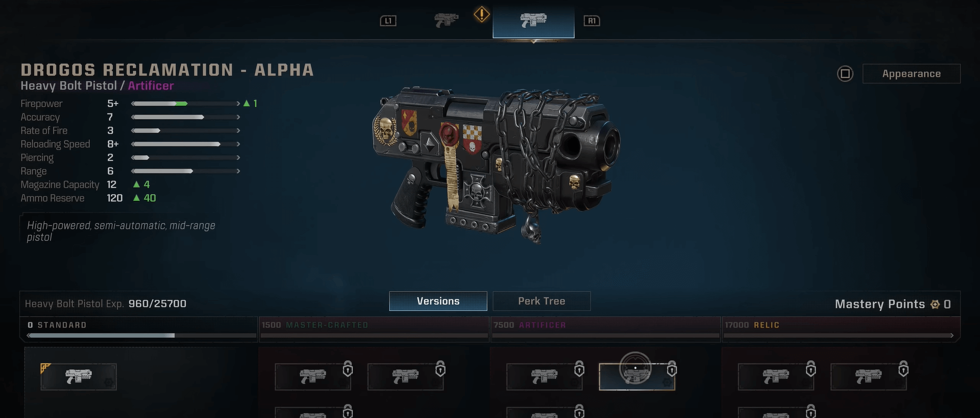Open the Appearance button
Image resolution: width=980 pixels, height=418 pixels.
[x=912, y=74]
